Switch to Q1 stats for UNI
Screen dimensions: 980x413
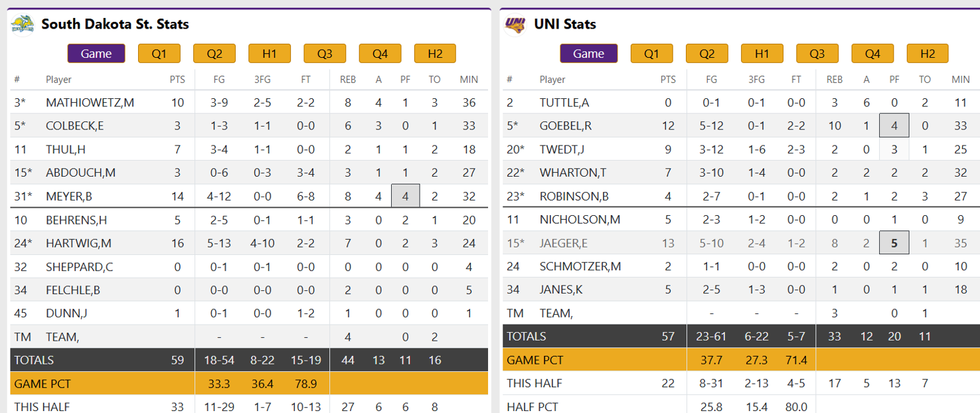[651, 53]
